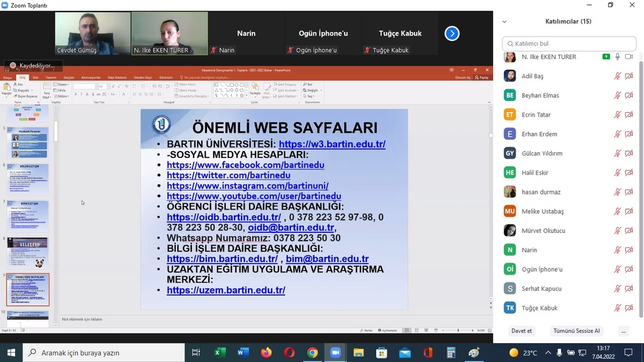Switch to Slayt Gösterisi ribbon tab
Viewport: 644px width, 362px height.
117,77
